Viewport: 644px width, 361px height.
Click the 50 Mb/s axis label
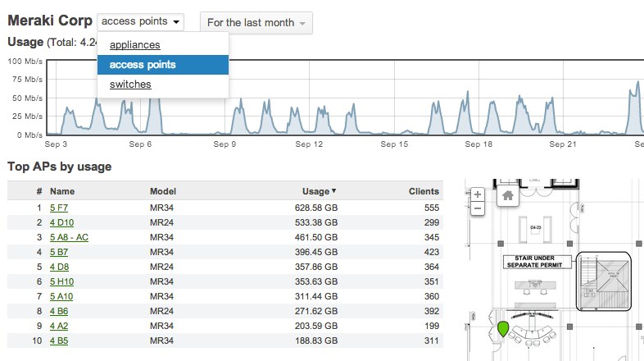pos(27,98)
